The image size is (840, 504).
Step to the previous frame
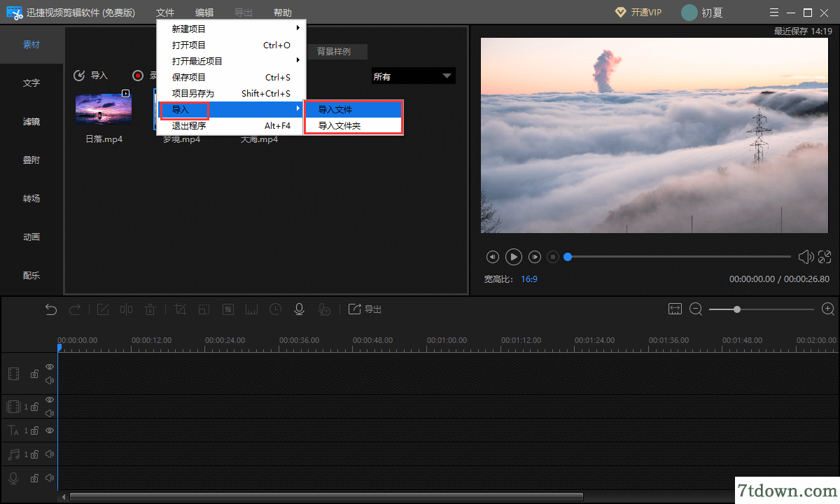pos(493,257)
